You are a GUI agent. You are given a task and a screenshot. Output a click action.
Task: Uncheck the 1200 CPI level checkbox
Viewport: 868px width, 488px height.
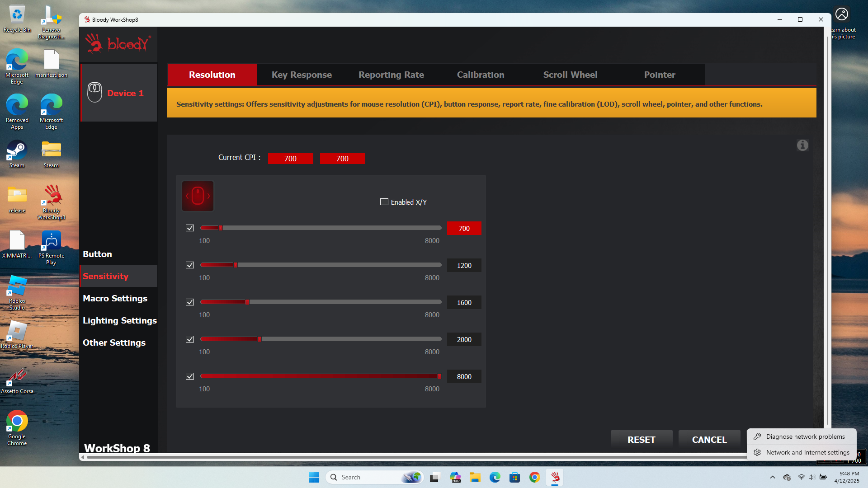coord(190,265)
